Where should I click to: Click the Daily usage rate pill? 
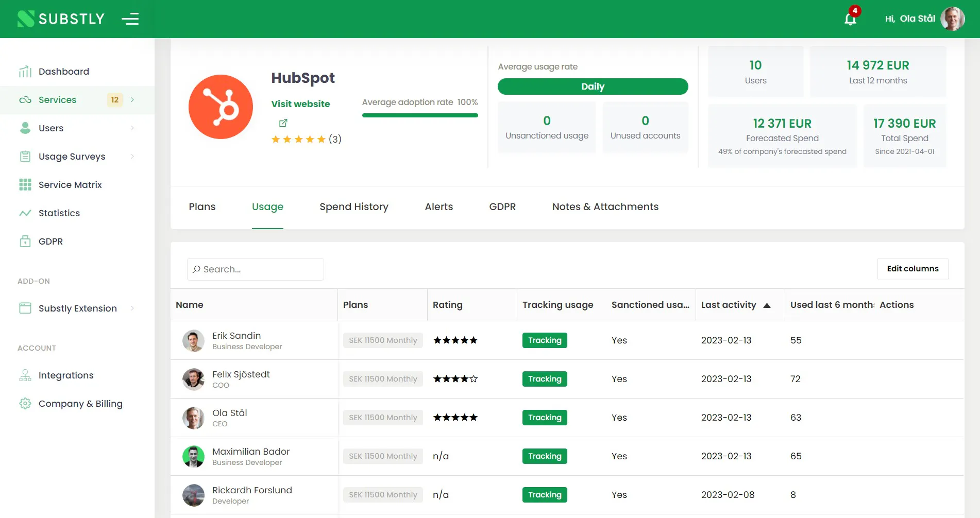(593, 87)
